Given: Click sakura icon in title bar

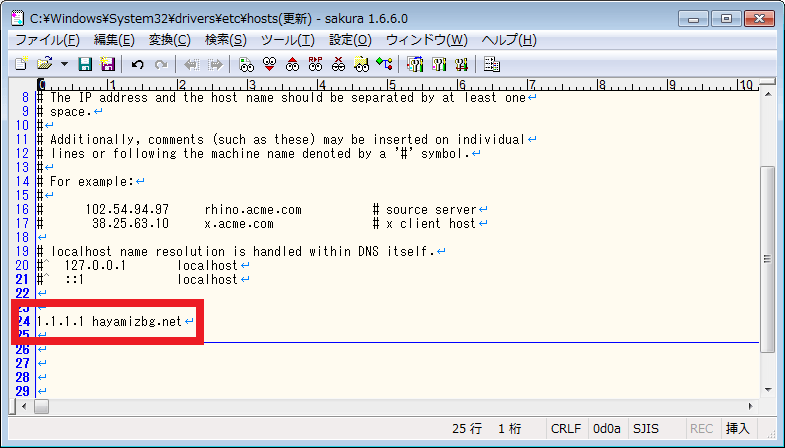Looking at the screenshot, I should coord(18,19).
